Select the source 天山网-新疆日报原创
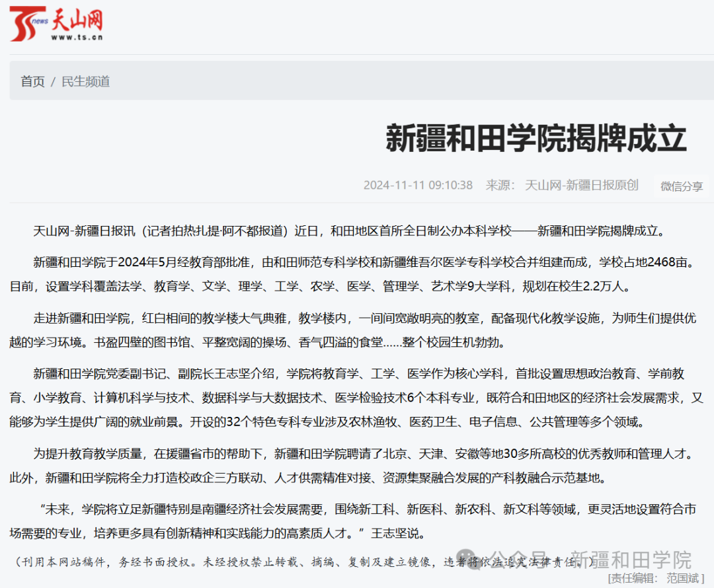 coord(581,186)
